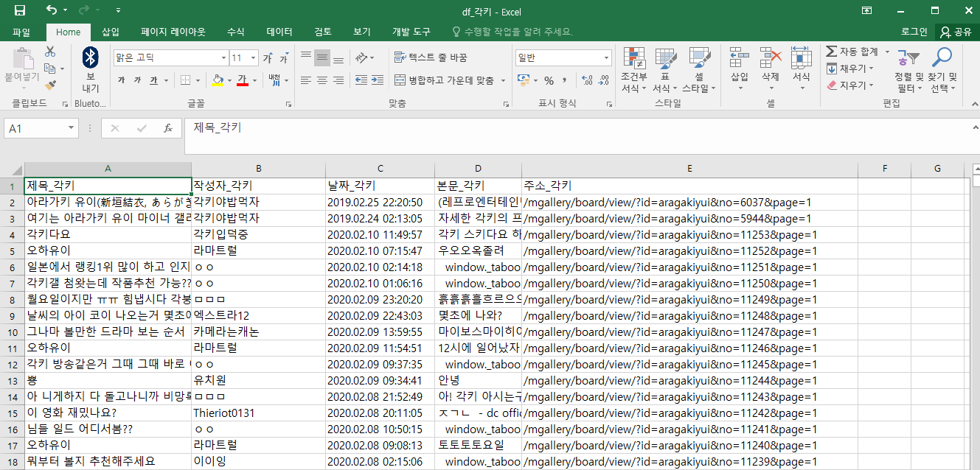Image resolution: width=980 pixels, height=470 pixels.
Task: Open the merge and center dropdown arrow
Action: (503, 80)
